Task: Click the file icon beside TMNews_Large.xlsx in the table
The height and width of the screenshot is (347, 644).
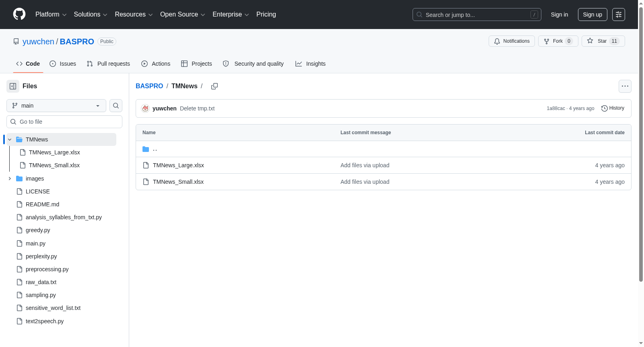Action: pyautogui.click(x=146, y=165)
